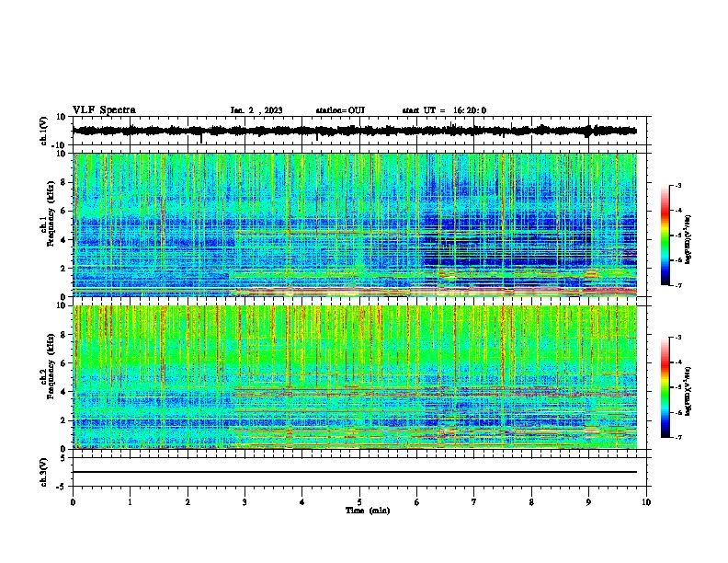Screen dimensions: 728x563
Task: Click the "station=OUI" header text
Action: [340, 110]
